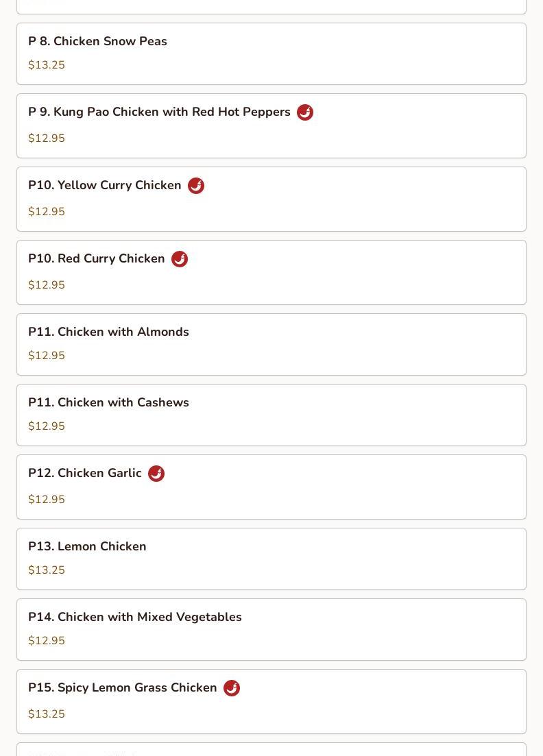543x756 pixels.
Task: Open P11. Chicken with Cashews item
Action: click(271, 415)
